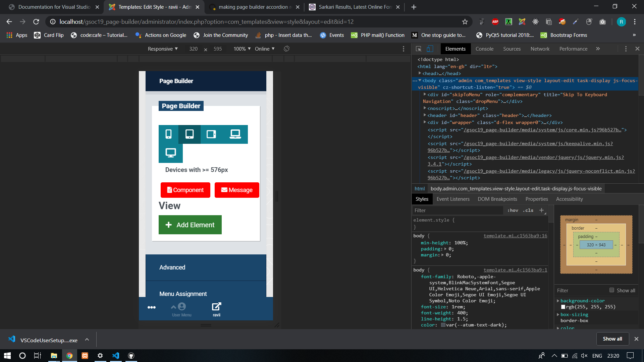Open the 100% zoom dropdown
Screen dimensions: 644x362
pos(242,49)
